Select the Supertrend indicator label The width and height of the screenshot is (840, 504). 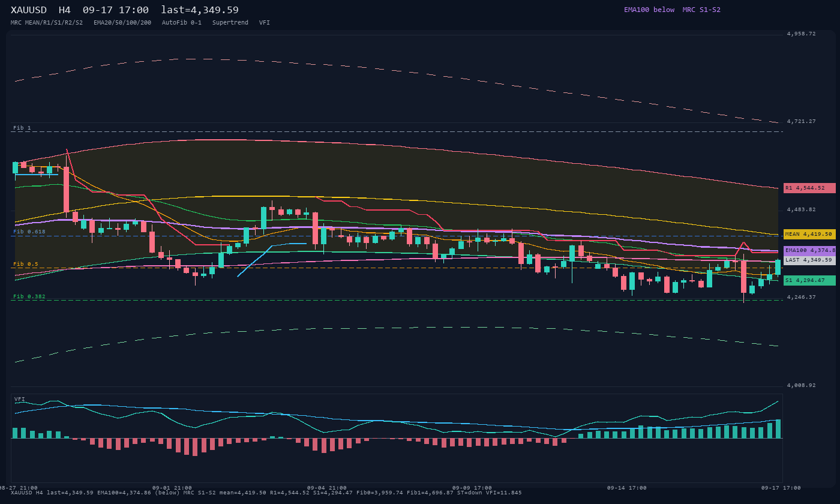coord(230,23)
